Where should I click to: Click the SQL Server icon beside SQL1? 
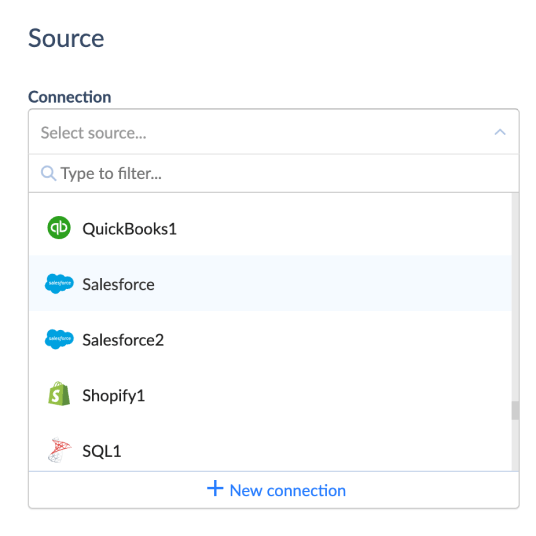[59, 450]
